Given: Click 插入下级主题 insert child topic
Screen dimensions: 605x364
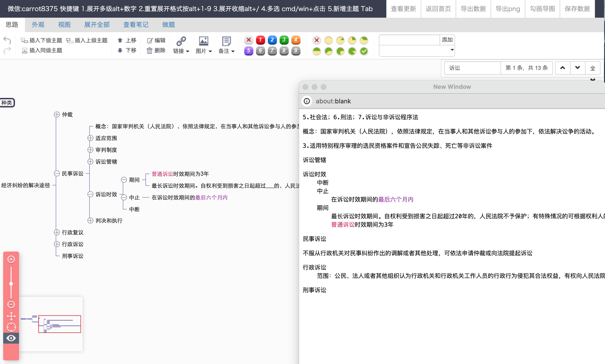Looking at the screenshot, I should point(41,40).
